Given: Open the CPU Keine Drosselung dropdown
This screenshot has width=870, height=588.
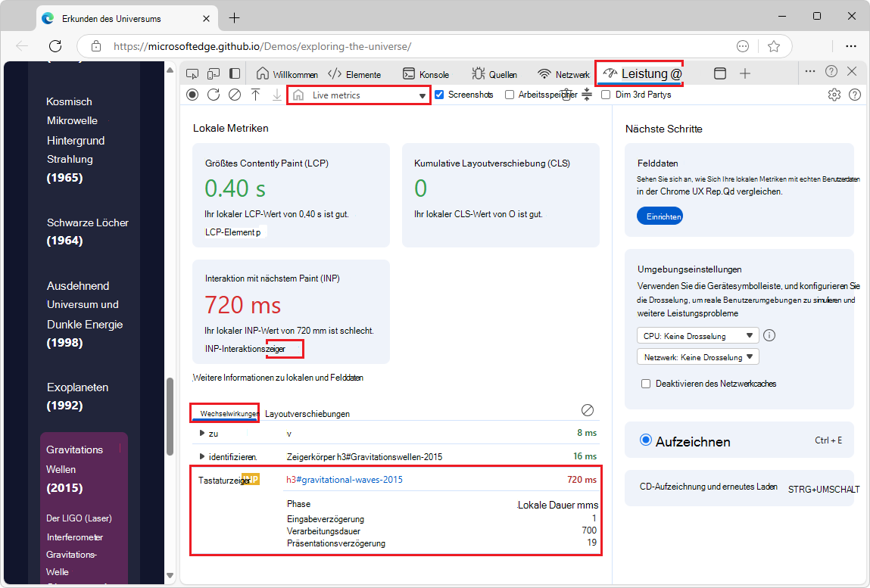Looking at the screenshot, I should pyautogui.click(x=697, y=336).
